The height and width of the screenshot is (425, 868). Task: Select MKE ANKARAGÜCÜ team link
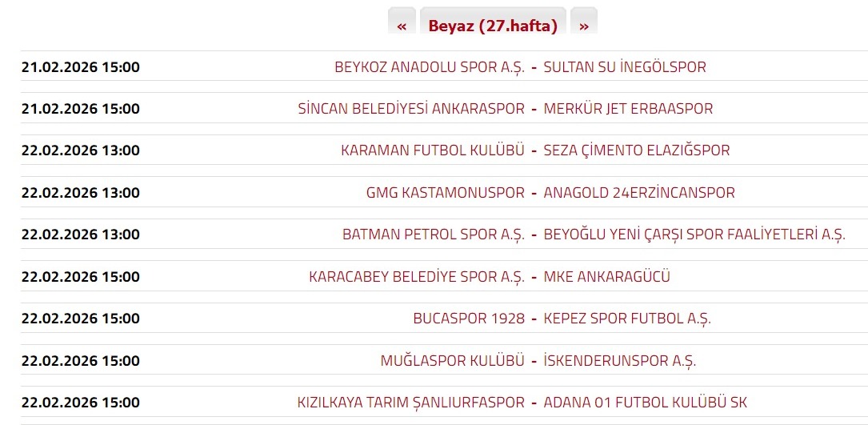coord(607,277)
